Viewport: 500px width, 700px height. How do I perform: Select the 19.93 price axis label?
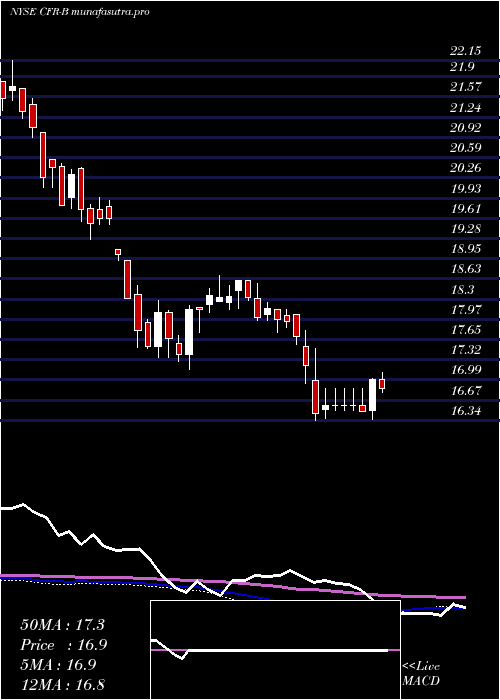point(466,188)
